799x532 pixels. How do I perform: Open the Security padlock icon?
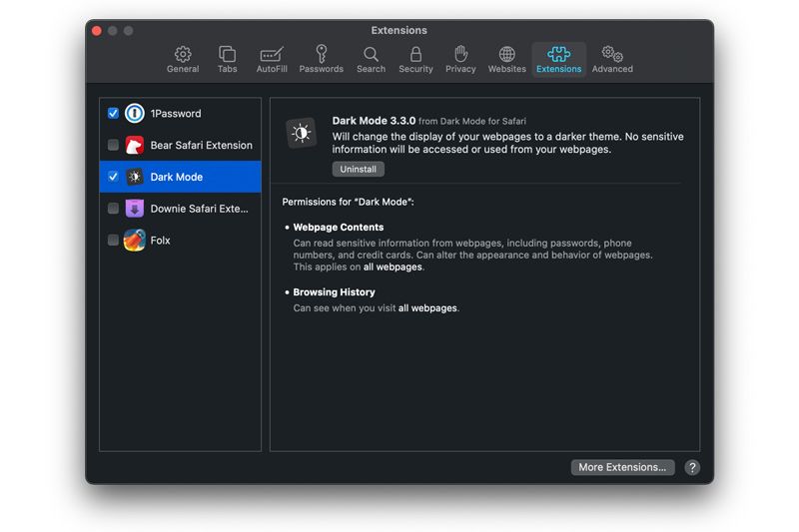tap(415, 54)
